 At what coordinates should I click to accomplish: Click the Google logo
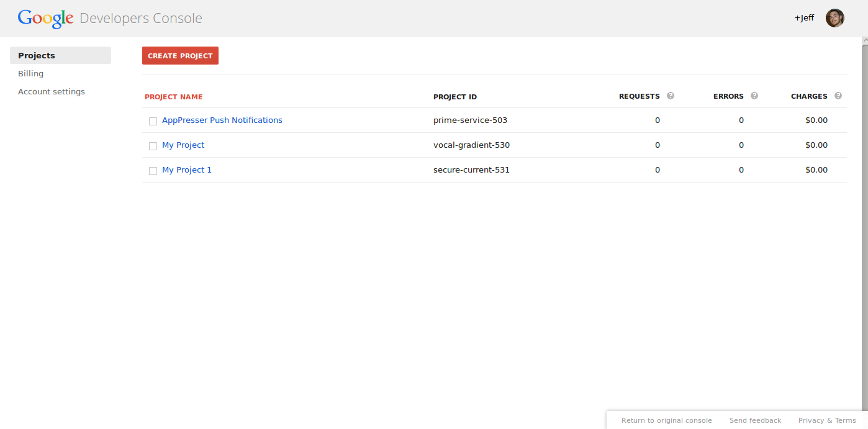(x=46, y=19)
